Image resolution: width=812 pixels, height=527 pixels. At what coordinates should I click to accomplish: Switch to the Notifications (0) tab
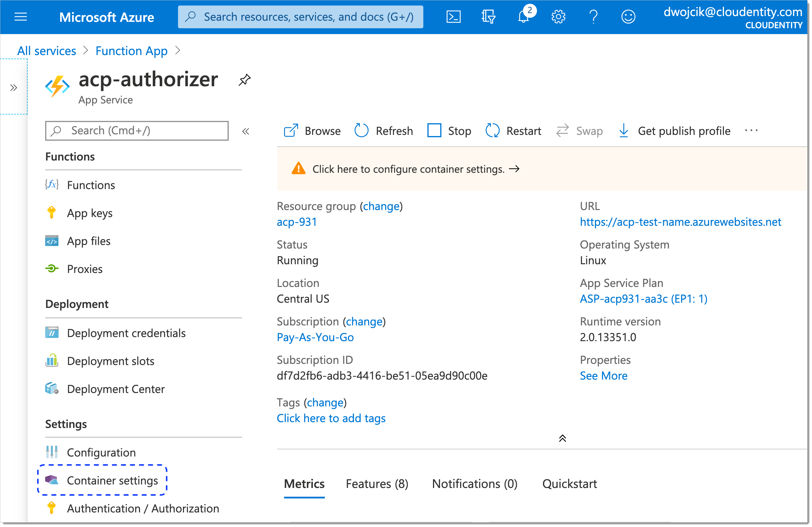(475, 484)
